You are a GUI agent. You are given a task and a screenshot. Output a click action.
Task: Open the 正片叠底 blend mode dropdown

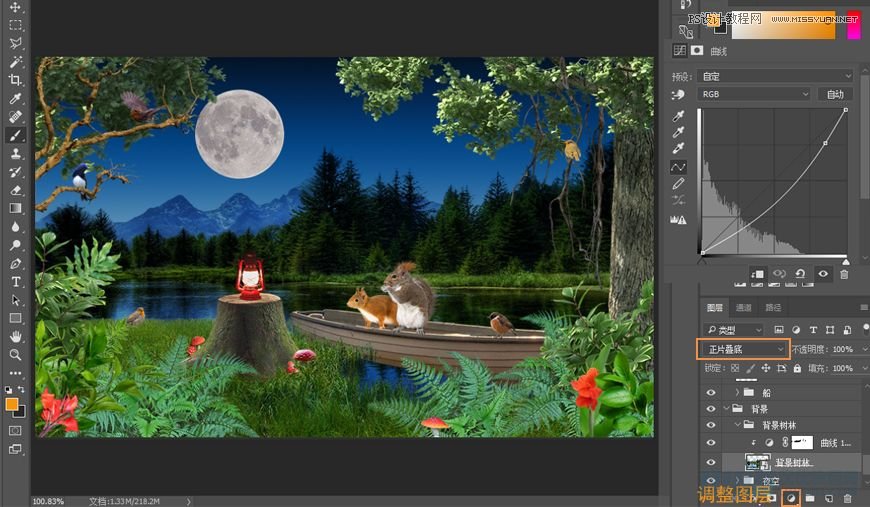[x=743, y=349]
